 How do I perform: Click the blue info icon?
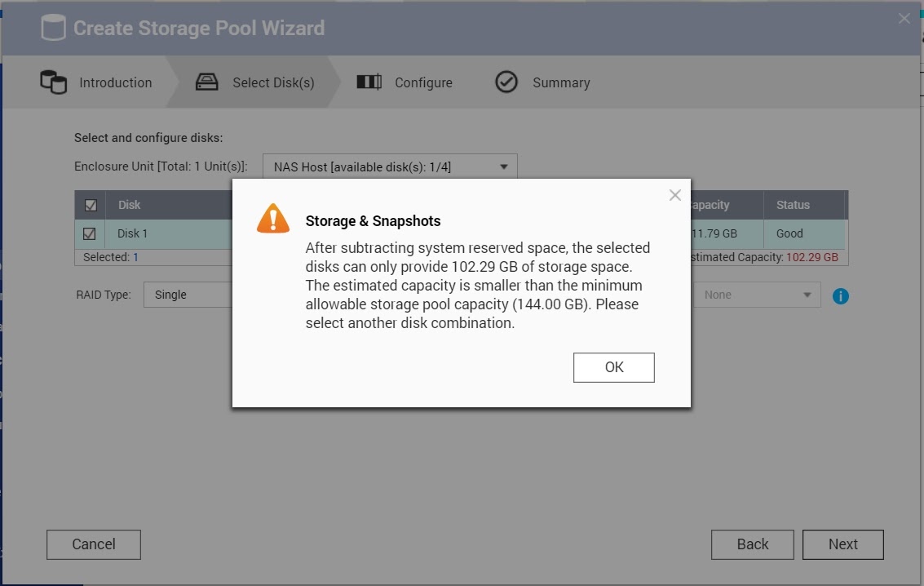[x=841, y=296]
